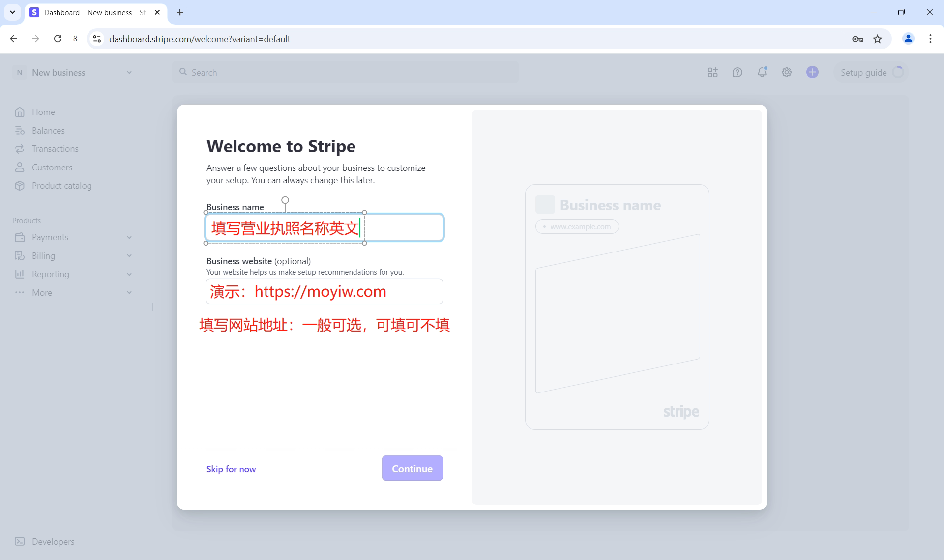Click Skip for now
Image resolution: width=944 pixels, height=560 pixels.
[x=231, y=469]
